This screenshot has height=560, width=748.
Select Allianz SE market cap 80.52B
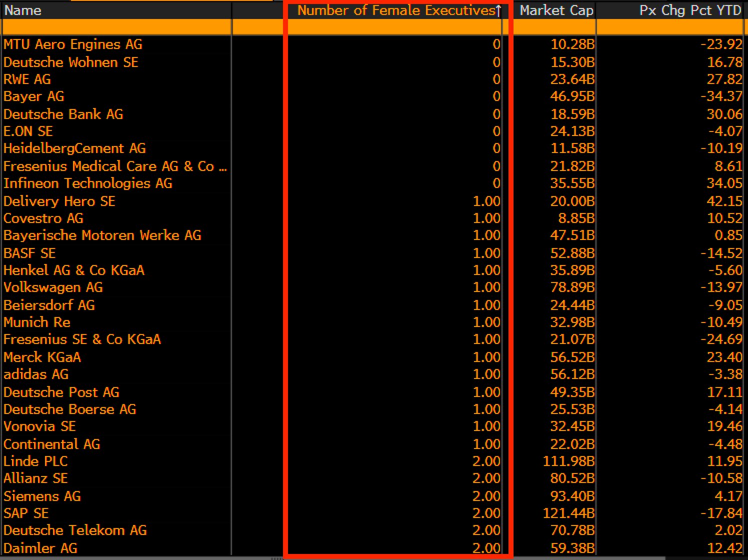pos(572,478)
